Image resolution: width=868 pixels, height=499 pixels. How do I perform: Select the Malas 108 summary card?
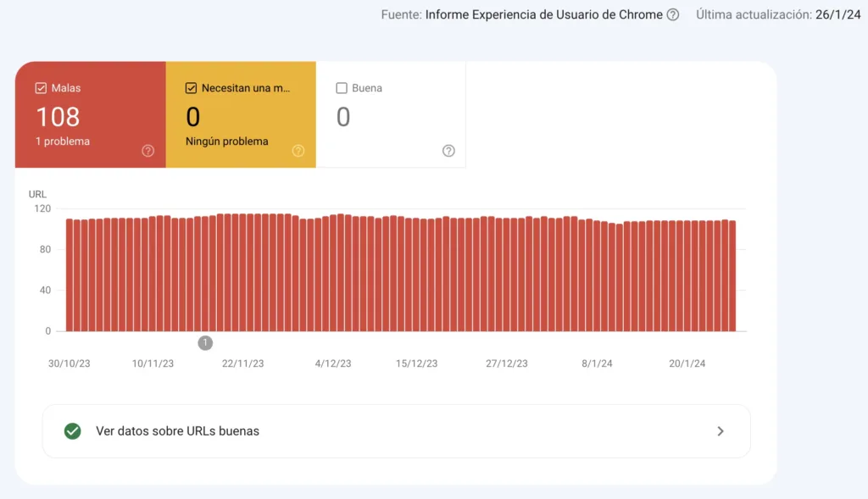(91, 114)
